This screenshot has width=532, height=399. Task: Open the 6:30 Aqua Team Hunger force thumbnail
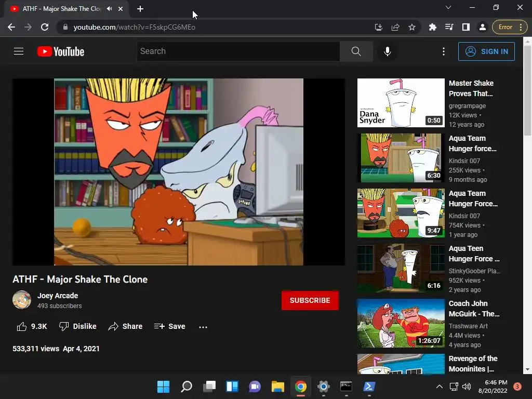click(x=401, y=158)
